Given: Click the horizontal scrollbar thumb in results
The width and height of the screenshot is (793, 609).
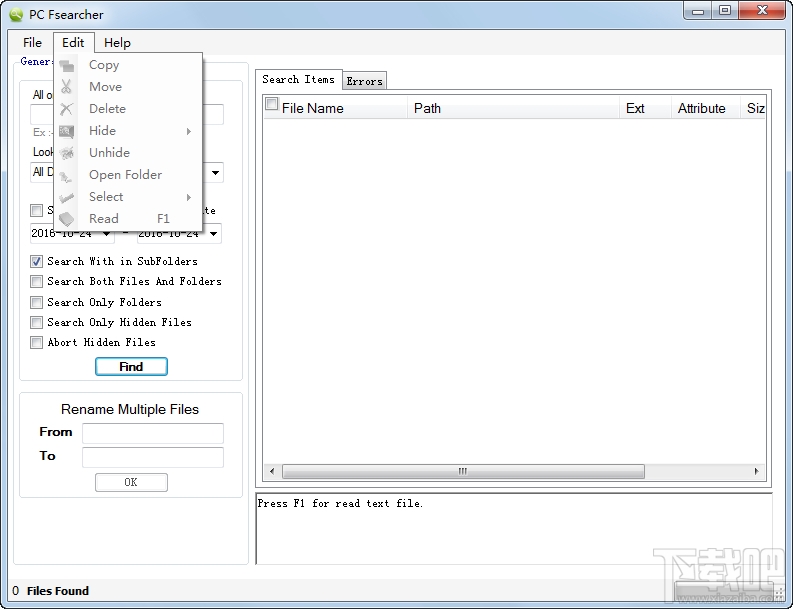Looking at the screenshot, I should [463, 471].
